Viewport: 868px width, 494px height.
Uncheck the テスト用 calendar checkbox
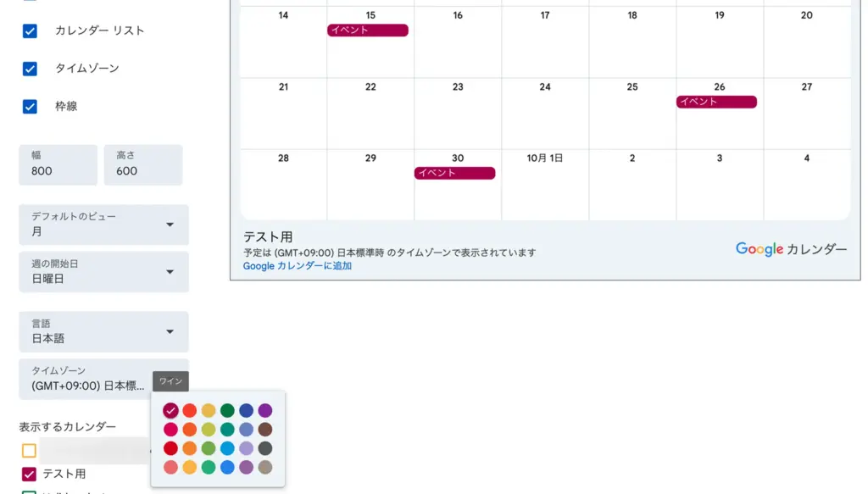pyautogui.click(x=29, y=474)
